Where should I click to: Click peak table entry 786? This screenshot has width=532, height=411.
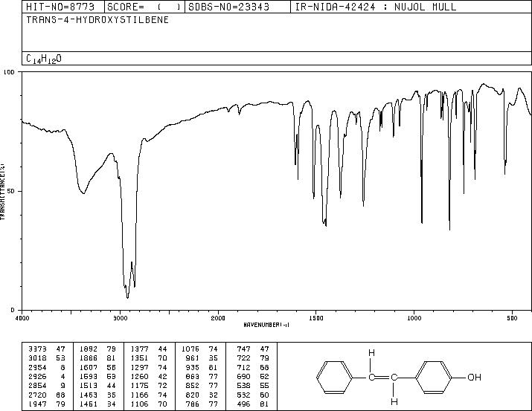click(193, 404)
